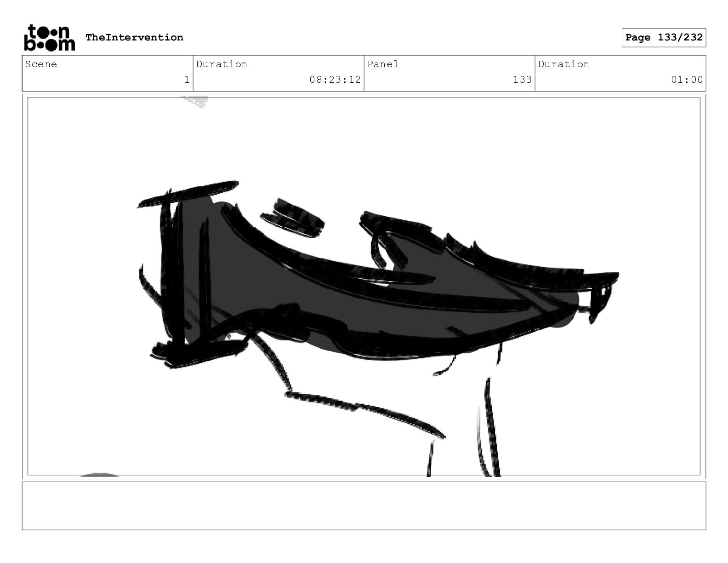
Task: Select the 'TheIntervention' title text
Action: [x=134, y=37]
